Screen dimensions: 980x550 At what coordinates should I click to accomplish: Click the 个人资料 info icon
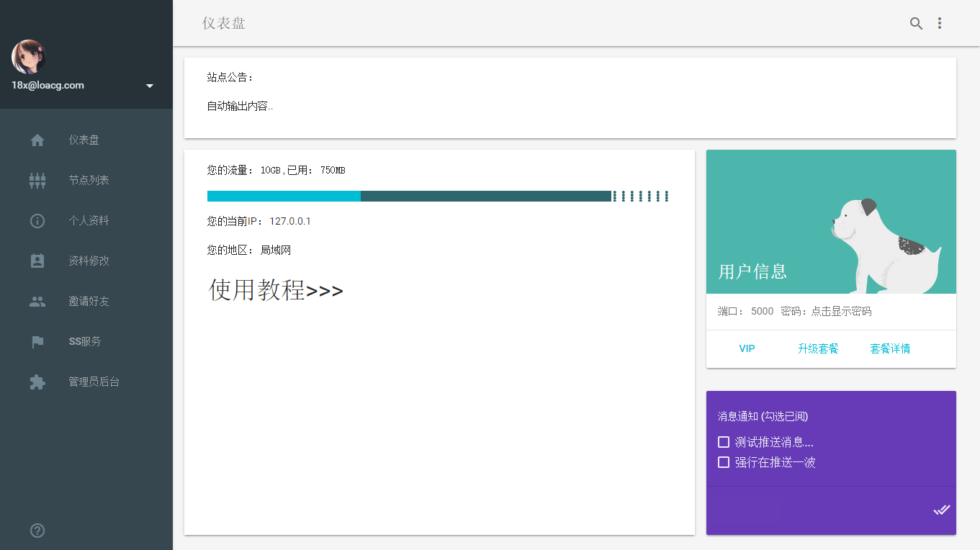[x=37, y=220]
